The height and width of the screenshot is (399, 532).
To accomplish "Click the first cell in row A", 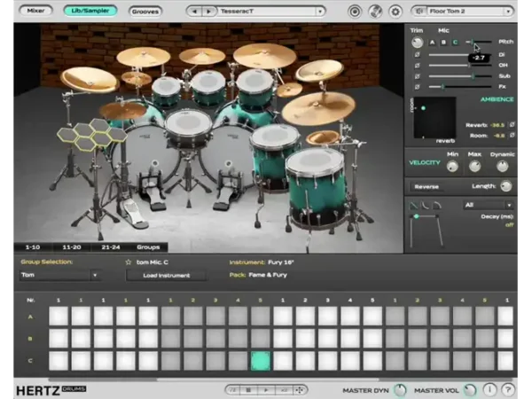I will (x=59, y=316).
